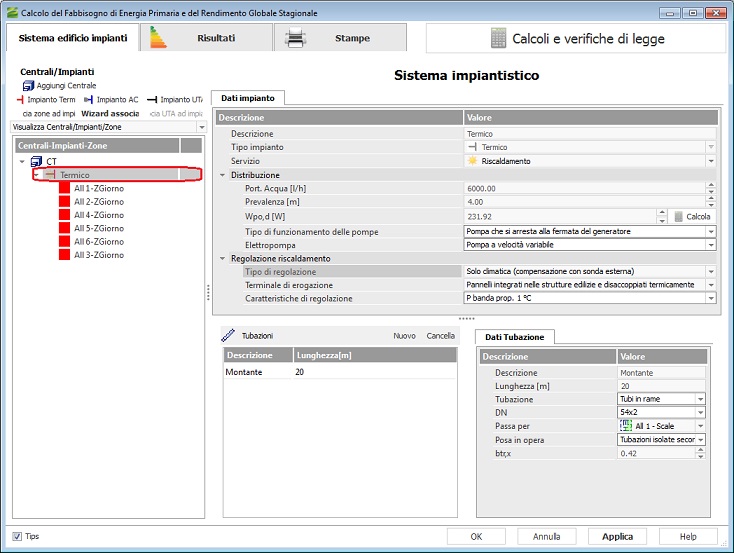Click the Tubazioni pipe icon

[x=228, y=335]
